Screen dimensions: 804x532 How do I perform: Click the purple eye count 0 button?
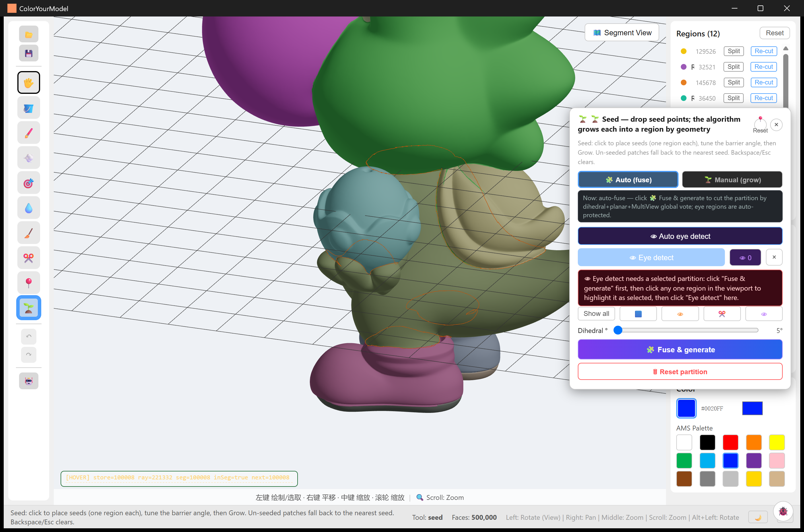[745, 258]
